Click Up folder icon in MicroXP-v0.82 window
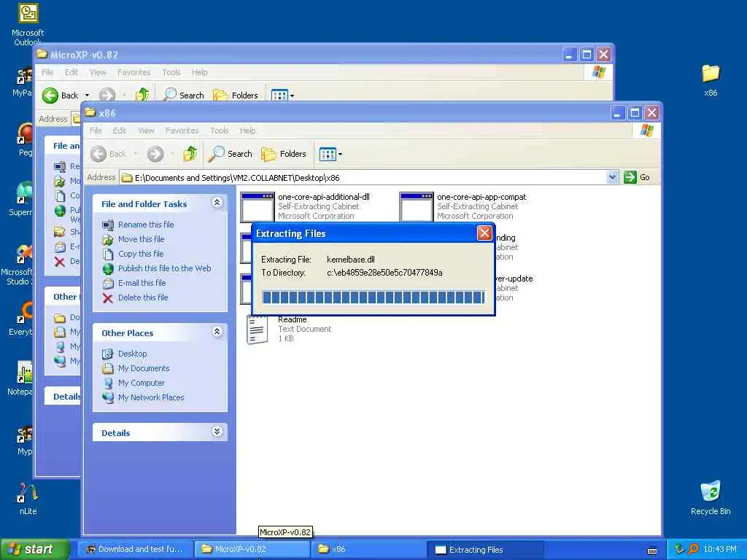The height and width of the screenshot is (560, 747). [x=142, y=96]
